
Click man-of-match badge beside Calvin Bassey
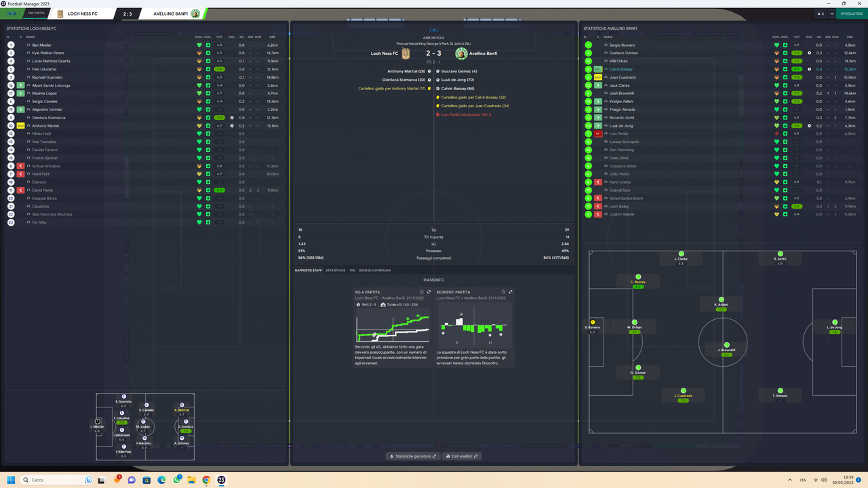click(x=598, y=69)
